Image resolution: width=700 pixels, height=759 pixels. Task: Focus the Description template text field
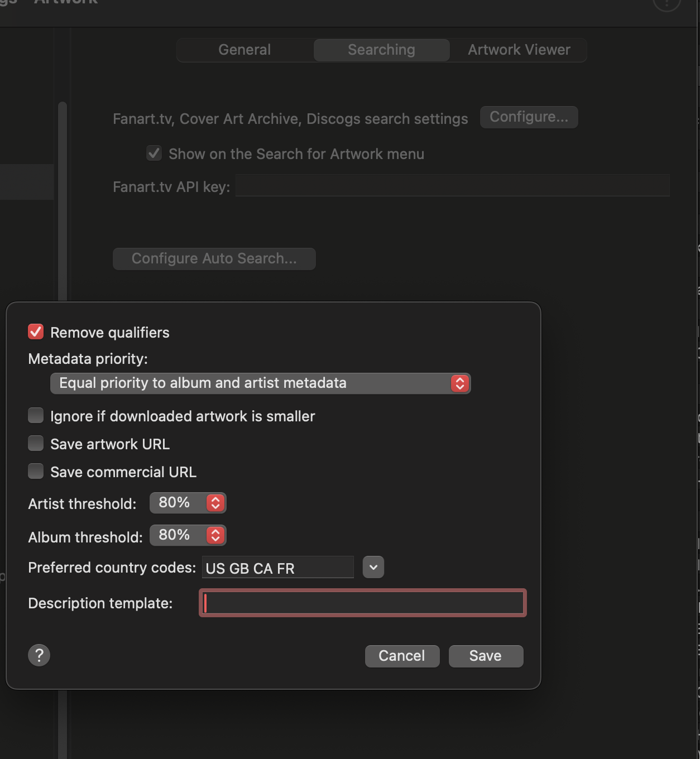click(363, 603)
